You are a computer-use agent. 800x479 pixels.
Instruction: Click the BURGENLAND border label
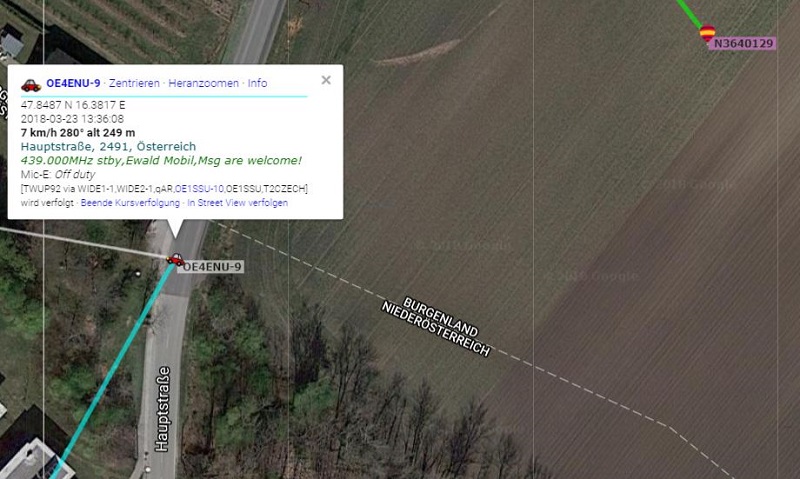tap(440, 316)
